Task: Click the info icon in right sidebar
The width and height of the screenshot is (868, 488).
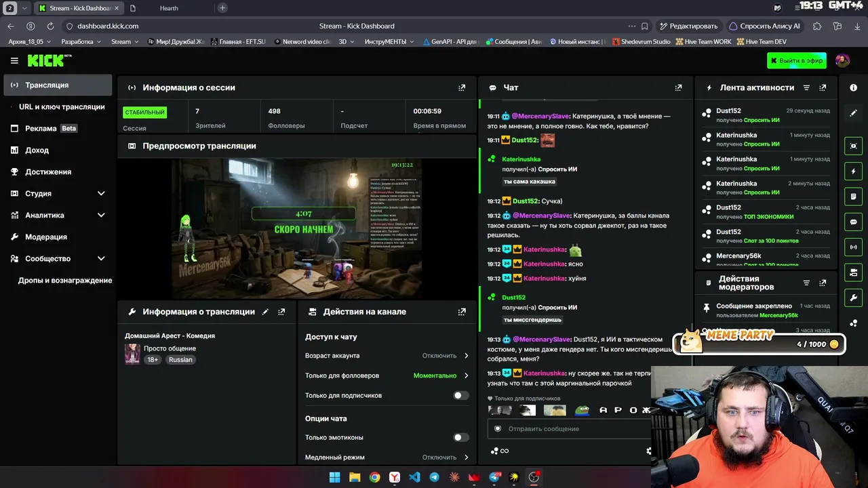Action: [853, 87]
